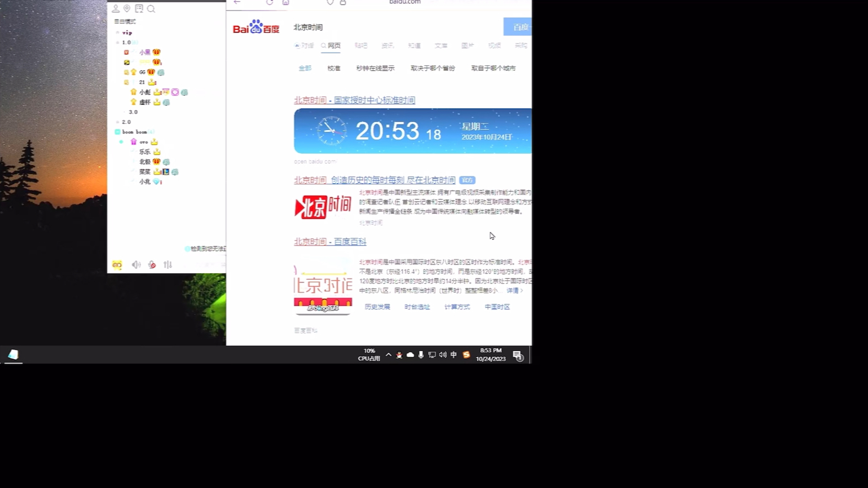This screenshot has width=868, height=488.
Task: Select user 虚怀 in channel list
Action: [x=145, y=102]
